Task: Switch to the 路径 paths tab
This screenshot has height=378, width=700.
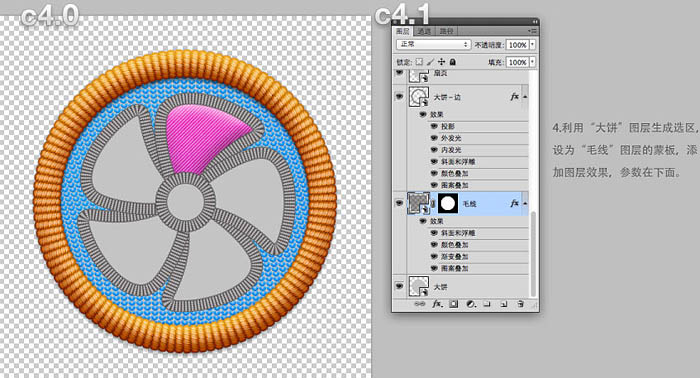Action: tap(446, 31)
